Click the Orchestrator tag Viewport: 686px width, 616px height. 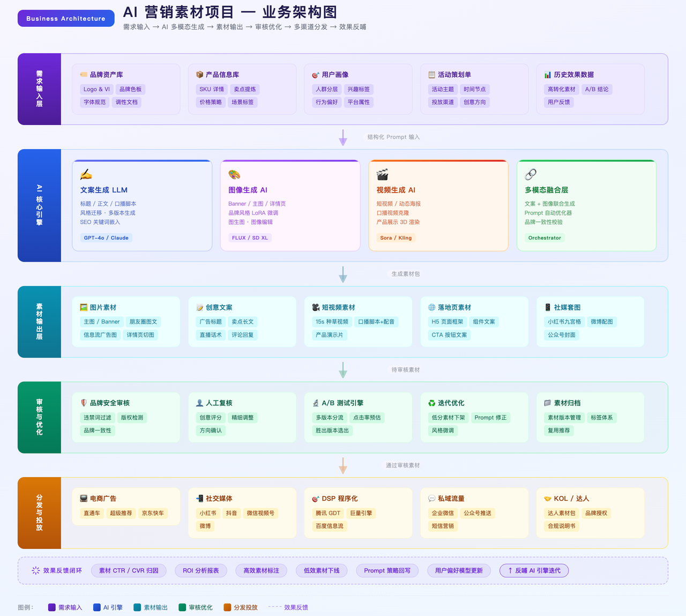pos(545,238)
